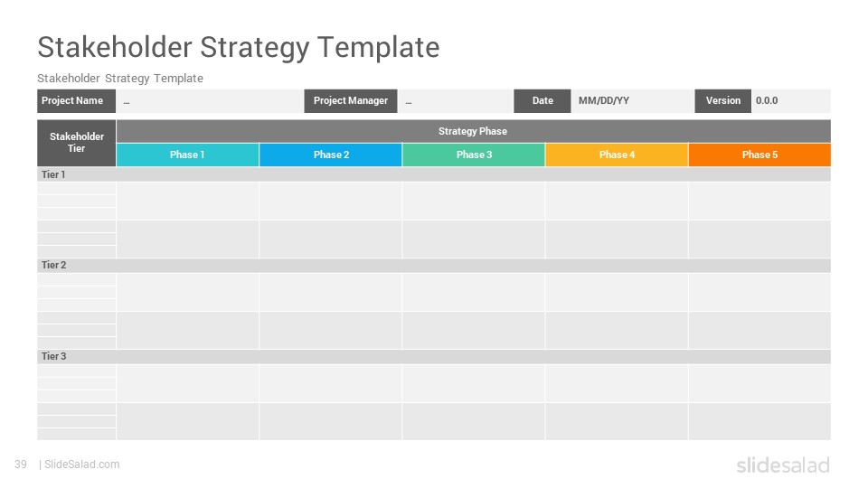This screenshot has height=488, width=868.
Task: Select the Tier 1 section row
Action: pyautogui.click(x=434, y=174)
